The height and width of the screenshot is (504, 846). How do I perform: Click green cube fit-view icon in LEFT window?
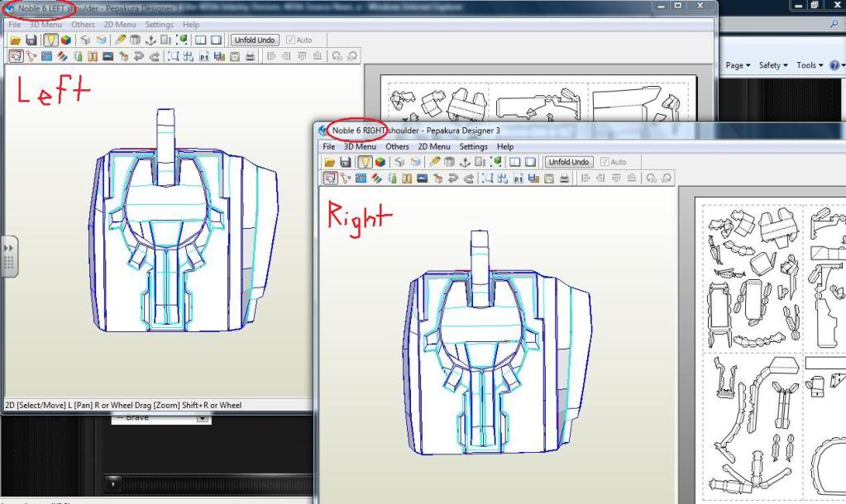tap(183, 40)
